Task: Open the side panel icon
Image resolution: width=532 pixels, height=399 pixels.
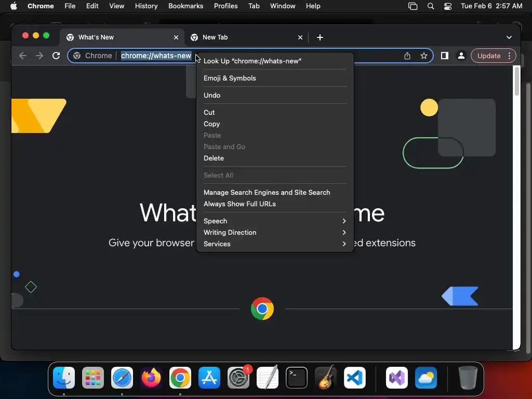Action: 445,56
